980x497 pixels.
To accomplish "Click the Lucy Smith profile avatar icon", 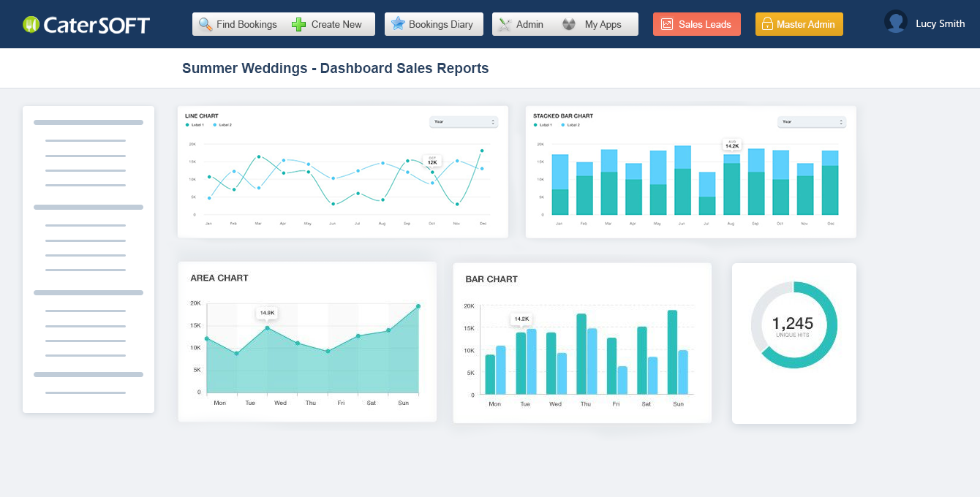I will pos(895,22).
